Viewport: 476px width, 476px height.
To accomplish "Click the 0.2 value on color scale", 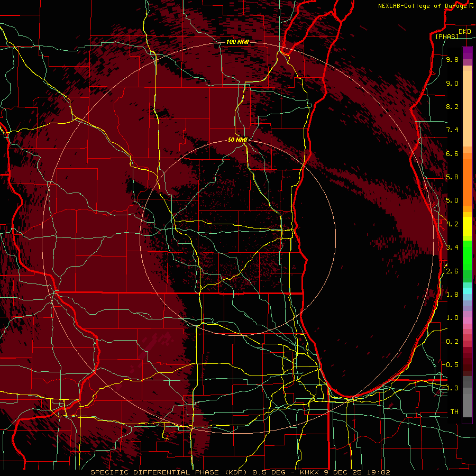I will (x=452, y=342).
